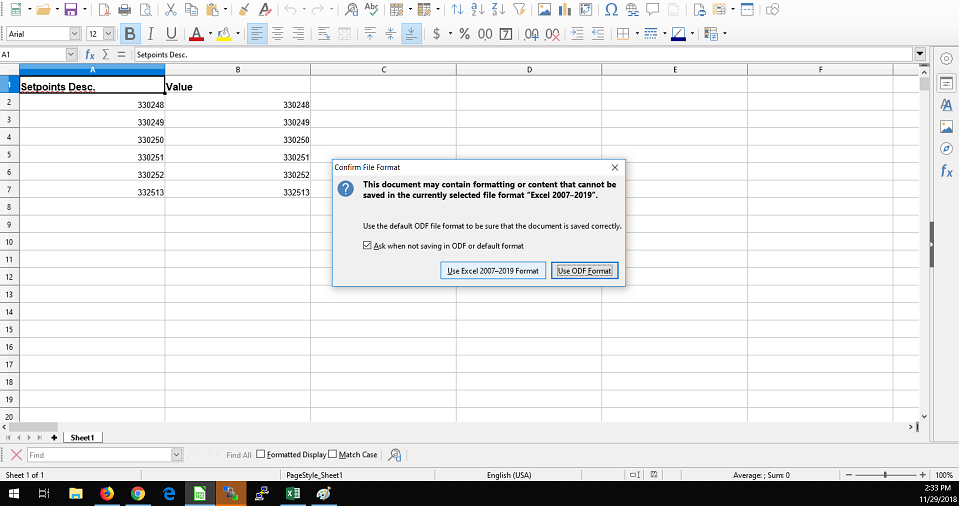Viewport: 959px width, 506px height.
Task: Open the Function Wizard fx icon
Action: point(90,54)
